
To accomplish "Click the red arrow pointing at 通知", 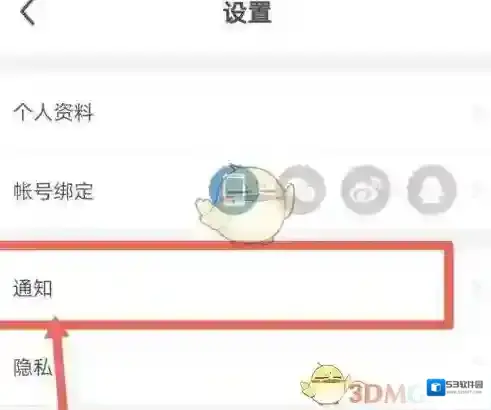I will click(x=58, y=363).
